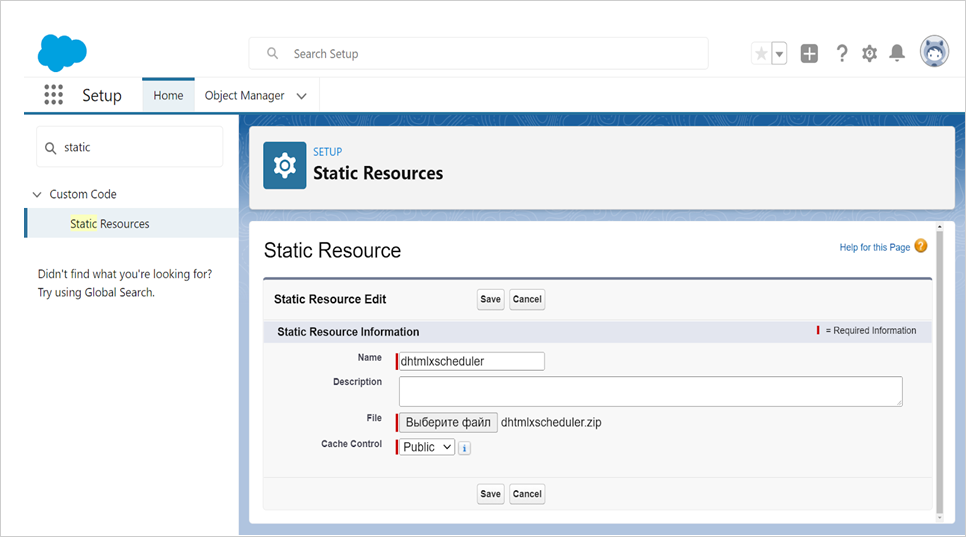
Task: Click the top Save button
Action: click(490, 299)
